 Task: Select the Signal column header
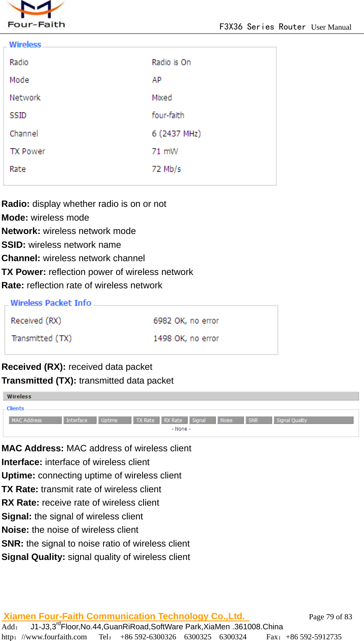[x=202, y=420]
